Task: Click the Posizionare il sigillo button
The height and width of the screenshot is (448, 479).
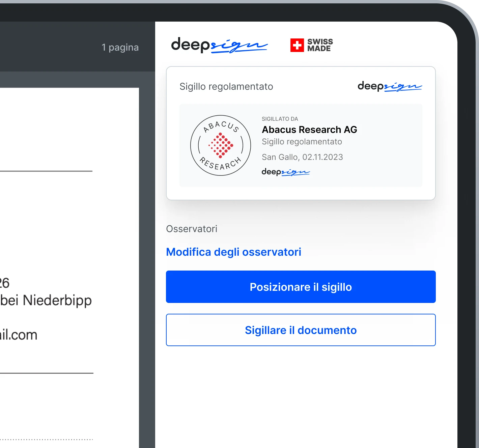Action: click(301, 287)
